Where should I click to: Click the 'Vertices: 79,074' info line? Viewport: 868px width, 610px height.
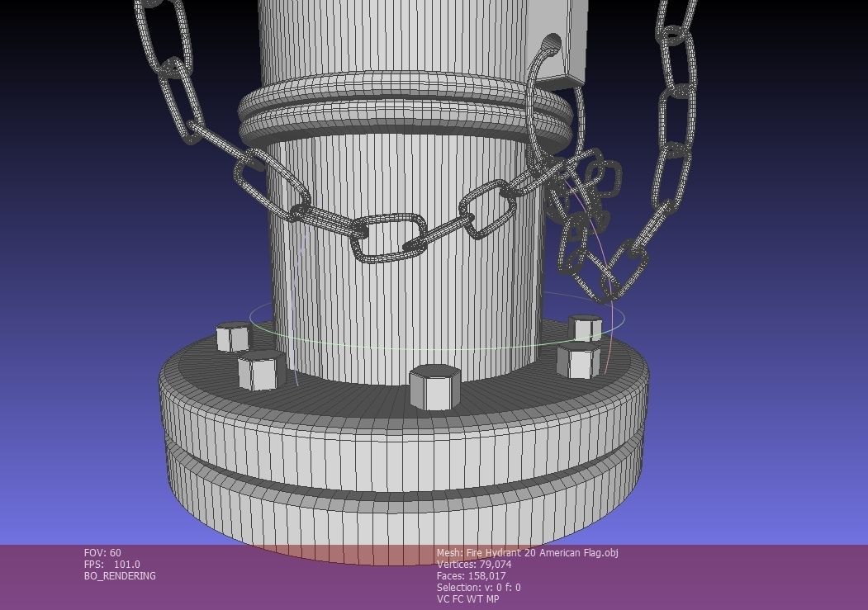tap(474, 564)
